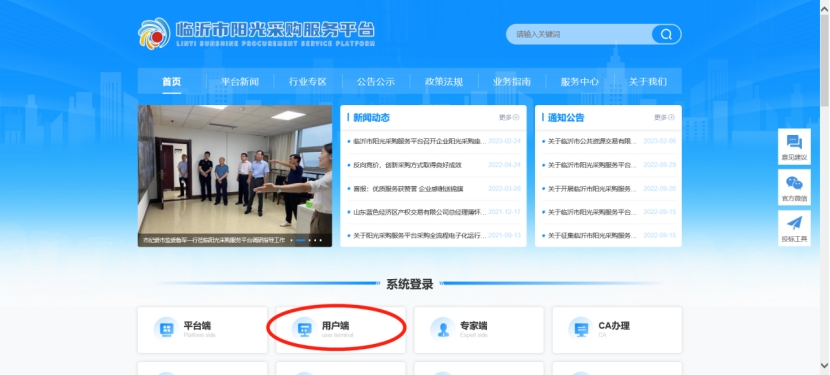Open the news item dated 2023-02-24
Image resolution: width=830 pixels, height=375 pixels.
434,141
